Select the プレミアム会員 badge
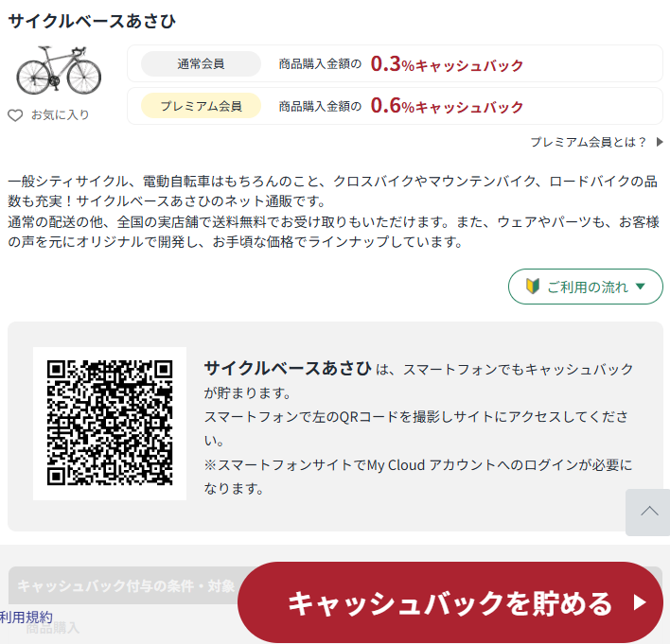Image resolution: width=670 pixels, height=644 pixels. (201, 106)
